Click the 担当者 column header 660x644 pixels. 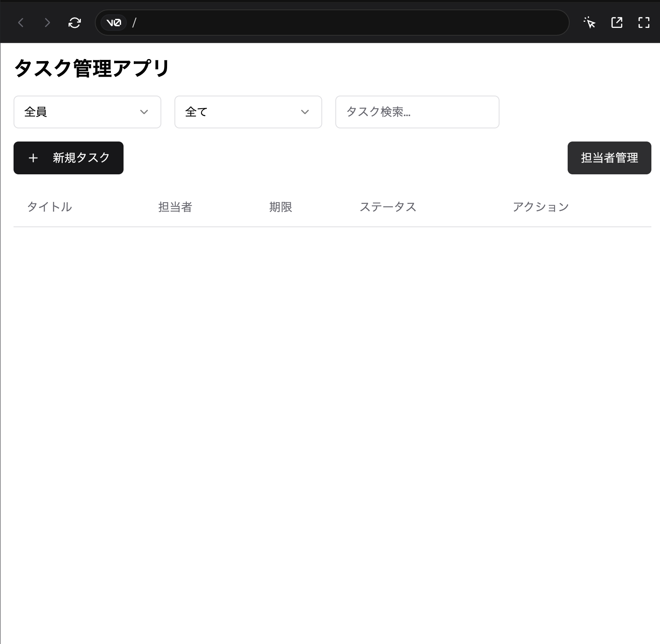pos(175,207)
